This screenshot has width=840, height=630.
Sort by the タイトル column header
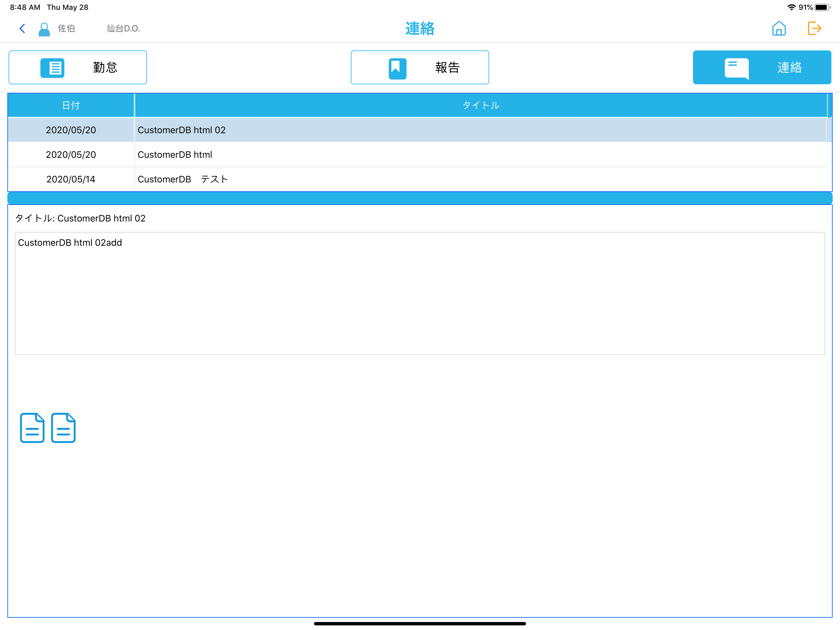(481, 105)
